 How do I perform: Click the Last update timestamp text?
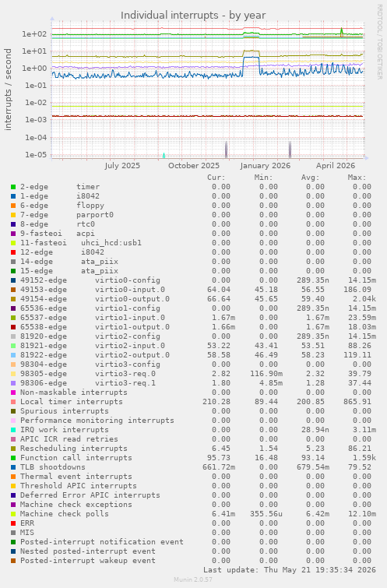(x=290, y=569)
